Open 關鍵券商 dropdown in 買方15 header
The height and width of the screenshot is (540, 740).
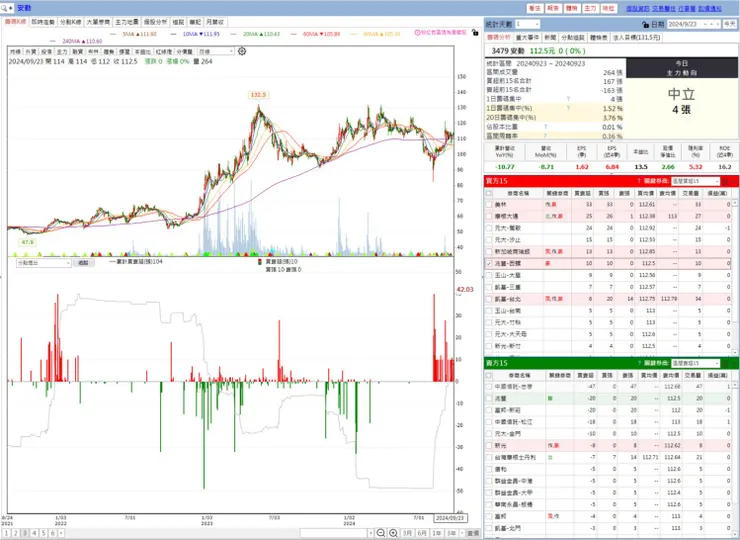click(695, 181)
